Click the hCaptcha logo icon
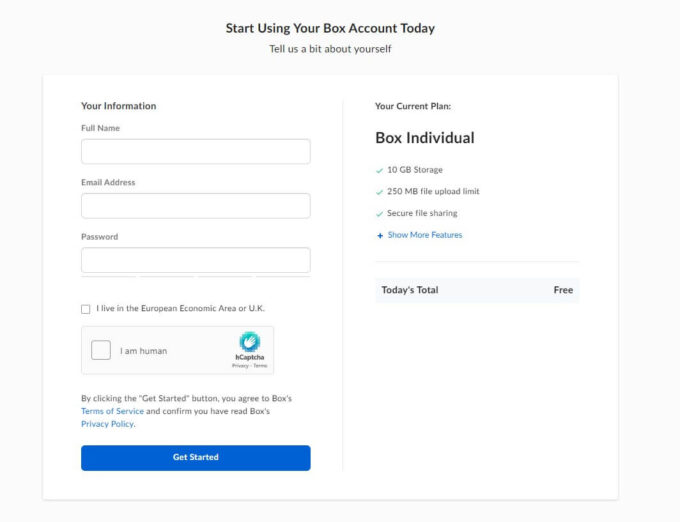680x522 pixels. point(250,342)
